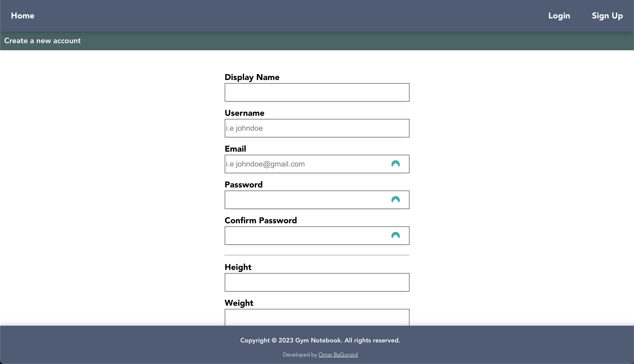Screen dimensions: 634x364
Task: Click the password manager icon in Email field
Action: [395, 164]
